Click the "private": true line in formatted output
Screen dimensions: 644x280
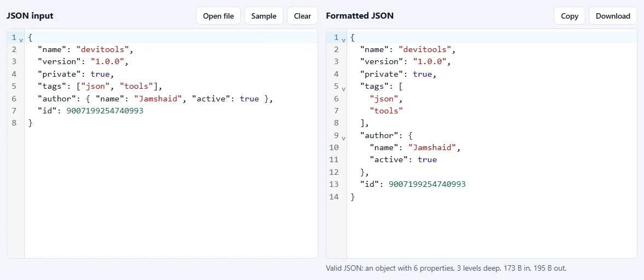(398, 75)
